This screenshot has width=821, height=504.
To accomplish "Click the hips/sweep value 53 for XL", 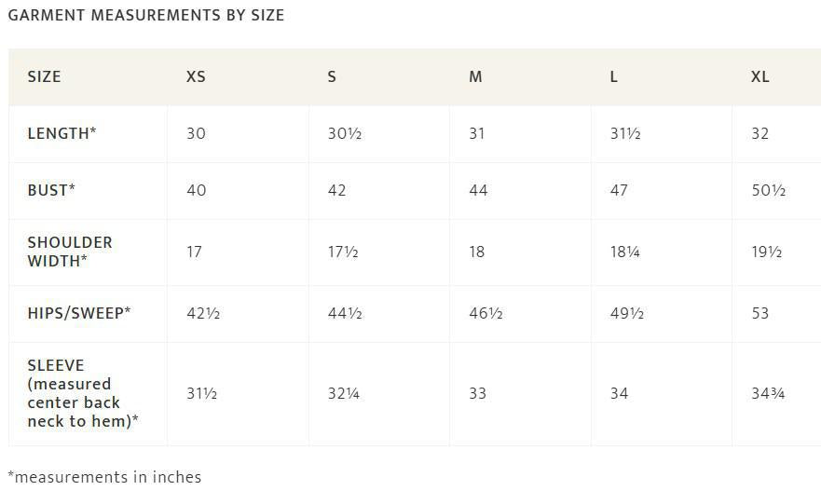I will tap(760, 313).
